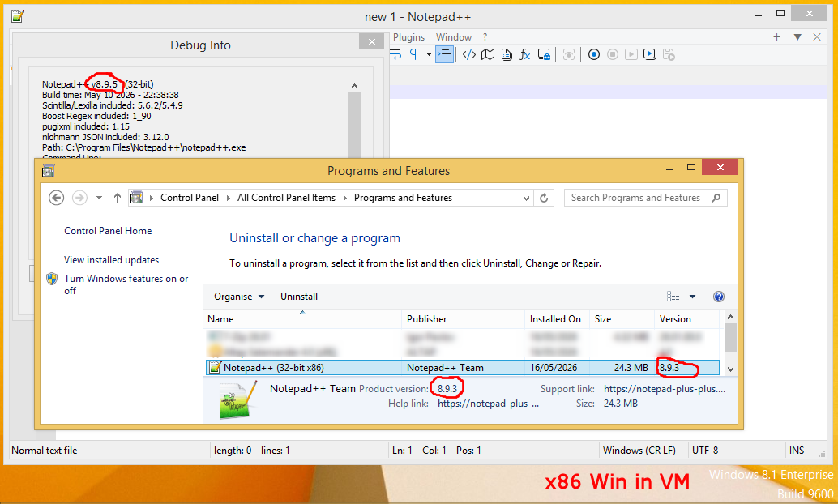Open Turn Windows features on or off
Image resolution: width=838 pixels, height=504 pixels.
point(126,284)
